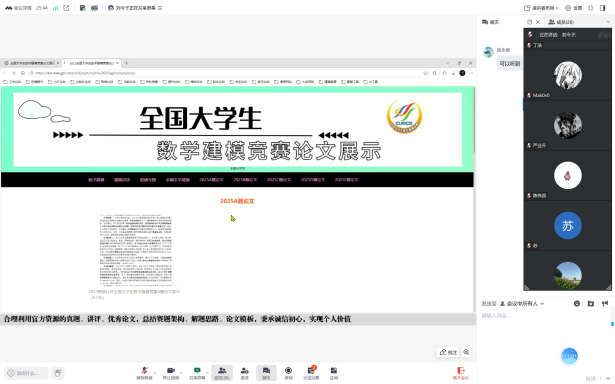Open the 会议中所有人 recipient dropdown

[522, 304]
